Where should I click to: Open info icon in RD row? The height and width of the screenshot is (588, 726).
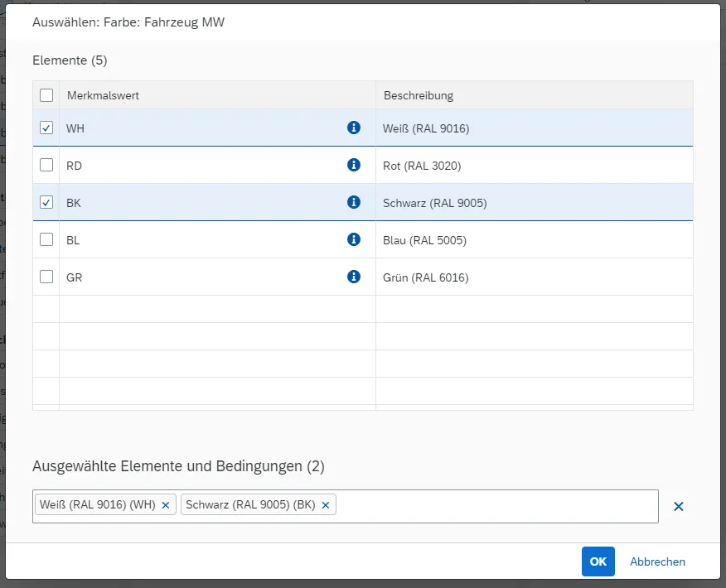click(x=354, y=165)
